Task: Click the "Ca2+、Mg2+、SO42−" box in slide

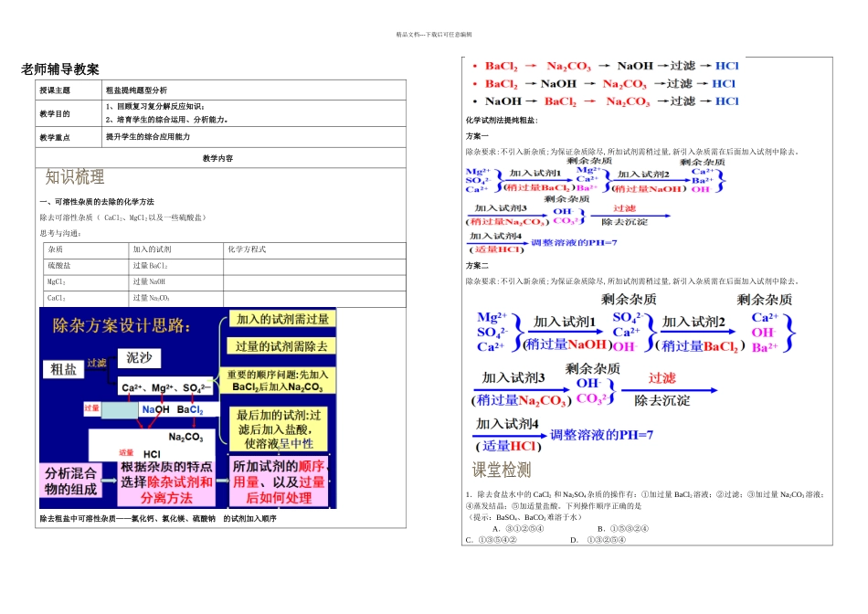Action: tap(166, 387)
